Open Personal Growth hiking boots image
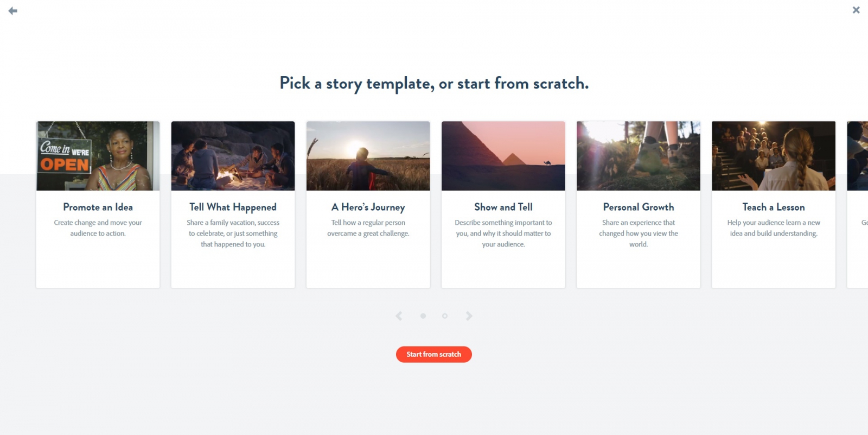The height and width of the screenshot is (435, 868). (x=638, y=156)
